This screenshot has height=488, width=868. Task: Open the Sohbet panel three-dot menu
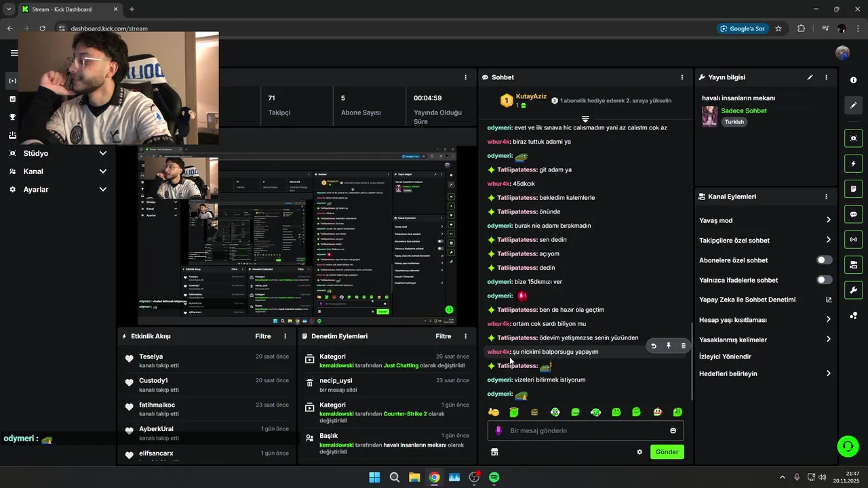point(682,77)
